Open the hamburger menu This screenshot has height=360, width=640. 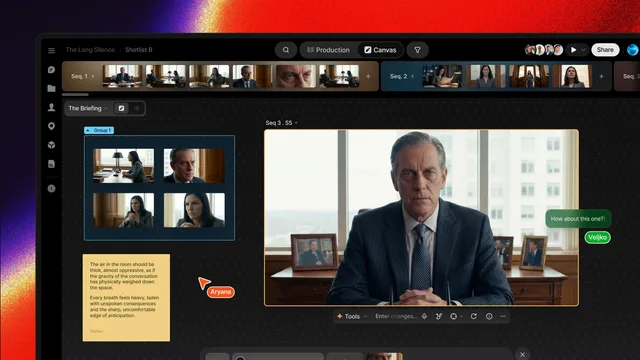(x=51, y=50)
